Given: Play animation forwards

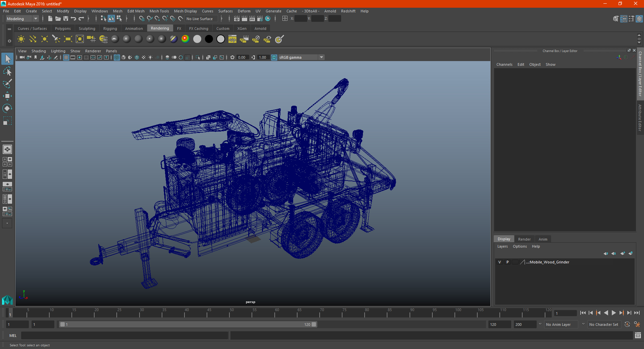Looking at the screenshot, I should [613, 313].
